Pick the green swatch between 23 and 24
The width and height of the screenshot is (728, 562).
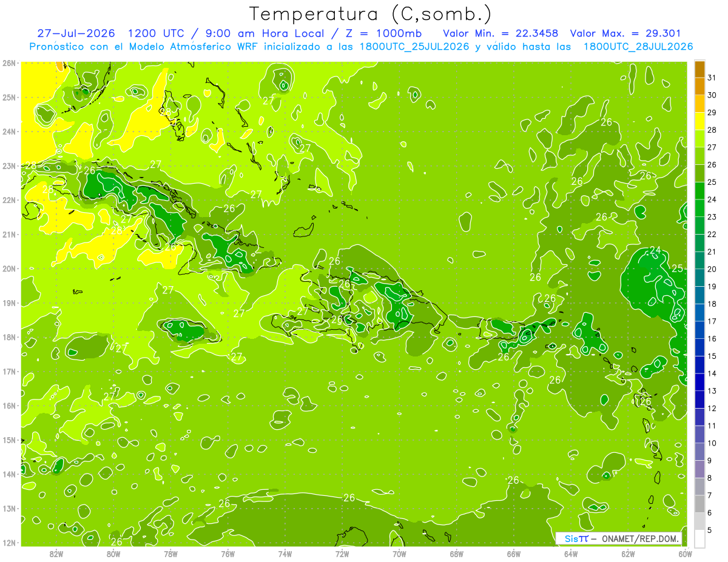point(699,208)
